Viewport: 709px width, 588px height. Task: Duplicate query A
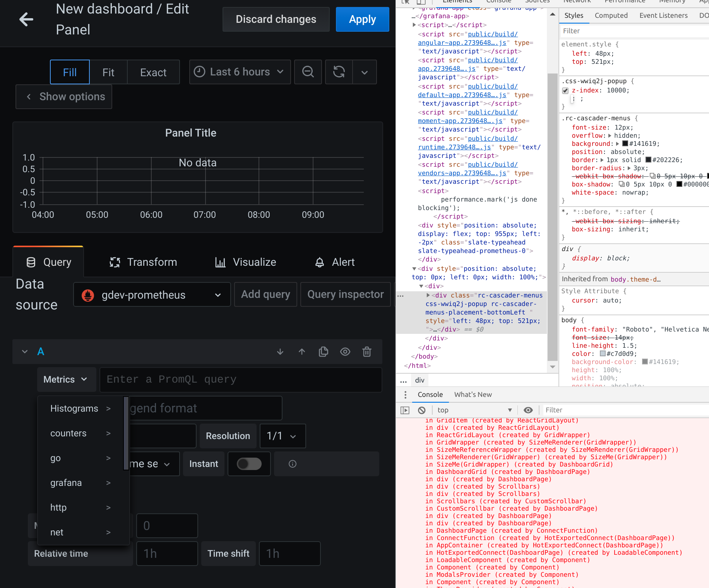[x=323, y=352]
